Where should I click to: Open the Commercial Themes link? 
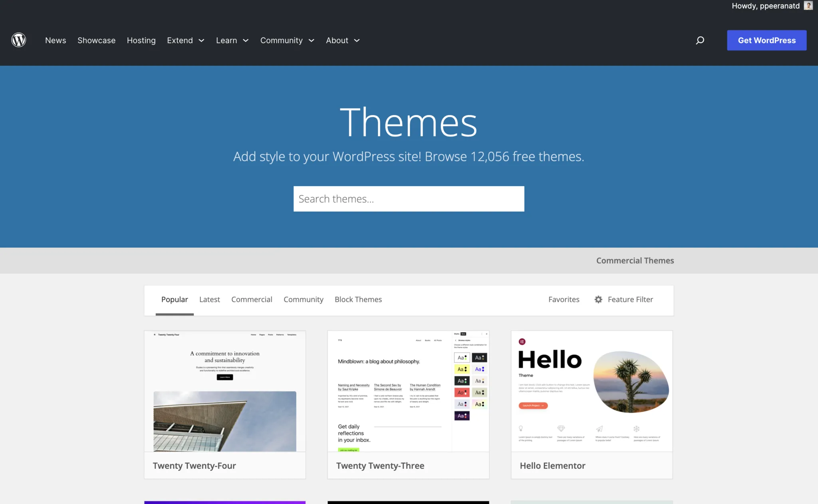[x=635, y=260]
